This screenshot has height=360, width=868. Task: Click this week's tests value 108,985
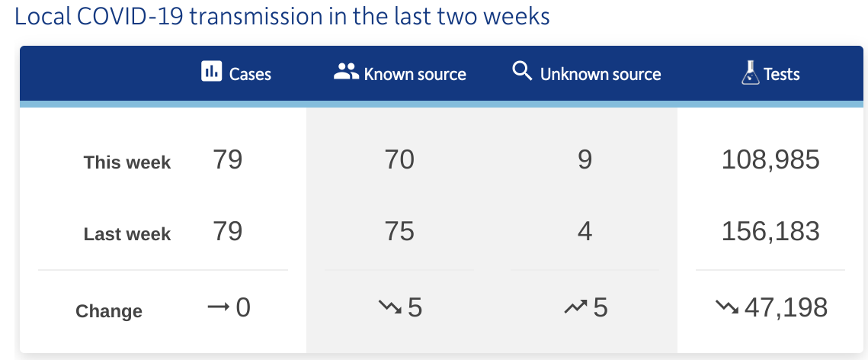tap(770, 160)
